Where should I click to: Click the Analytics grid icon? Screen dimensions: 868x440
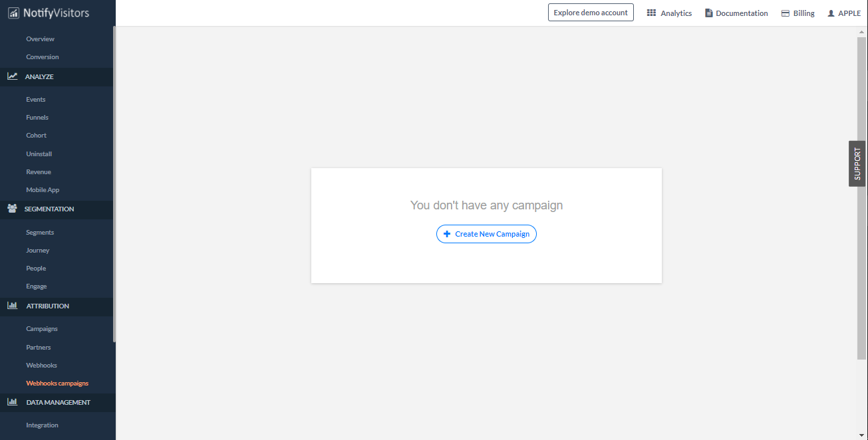point(651,13)
